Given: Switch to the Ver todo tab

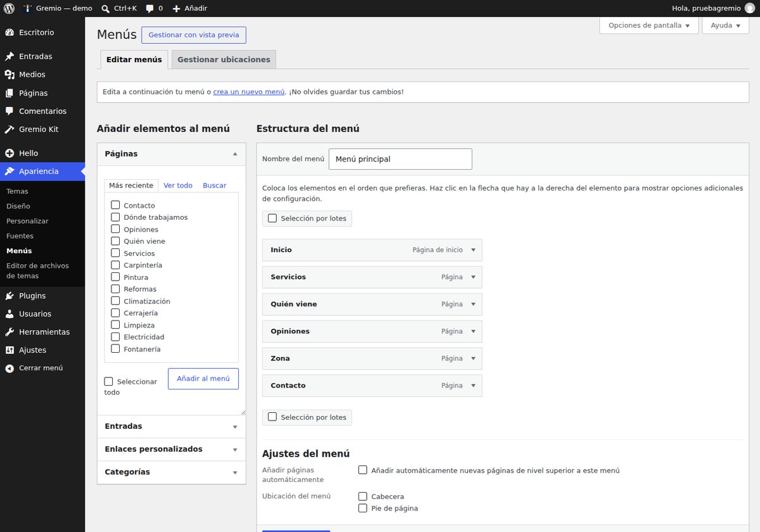Looking at the screenshot, I should pos(178,186).
